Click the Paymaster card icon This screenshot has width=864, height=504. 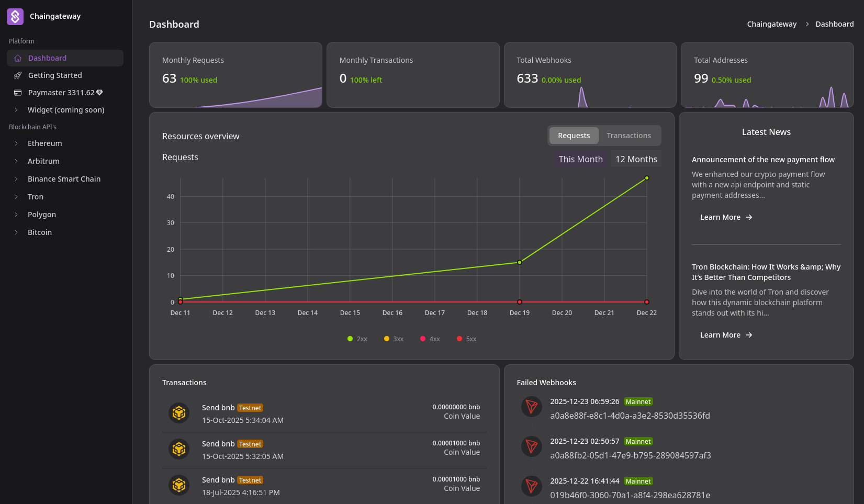click(x=18, y=93)
